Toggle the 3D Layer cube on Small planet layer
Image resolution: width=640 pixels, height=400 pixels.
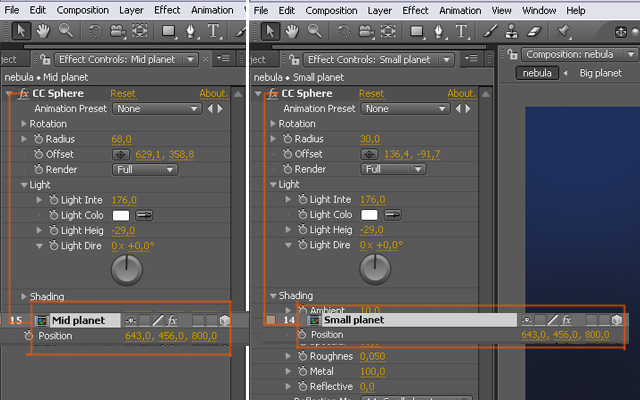point(617,320)
